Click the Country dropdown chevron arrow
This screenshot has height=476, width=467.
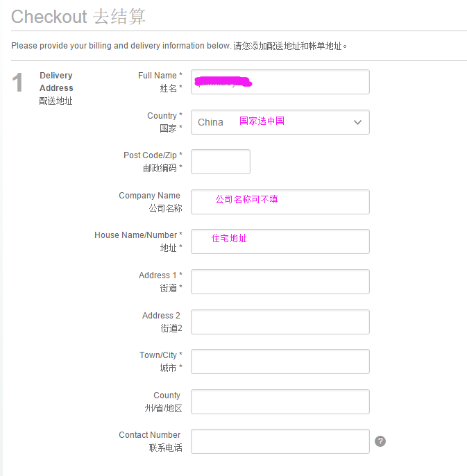point(357,122)
